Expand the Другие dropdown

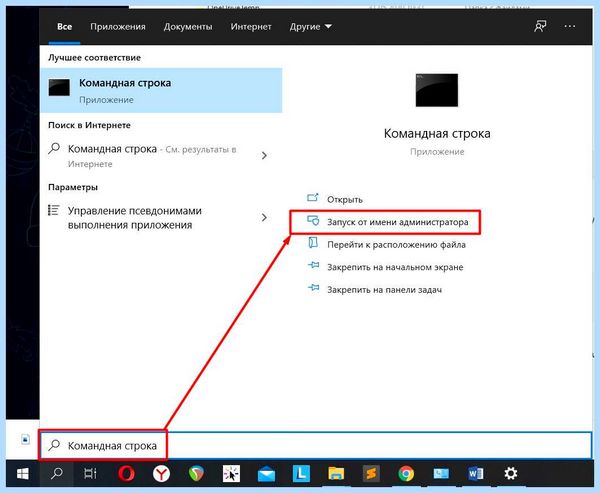pos(310,27)
